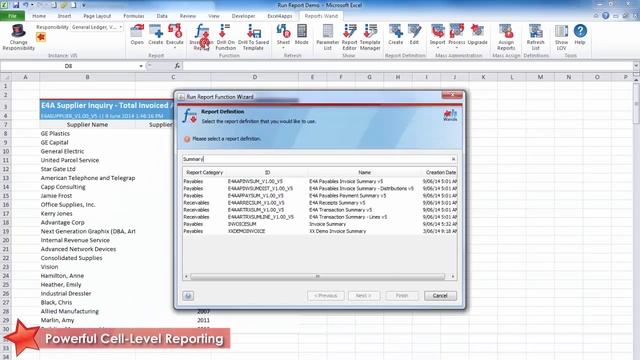Expand the Name Box dropdown arrow
Viewport: 640px width, 360px height.
pos(141,66)
